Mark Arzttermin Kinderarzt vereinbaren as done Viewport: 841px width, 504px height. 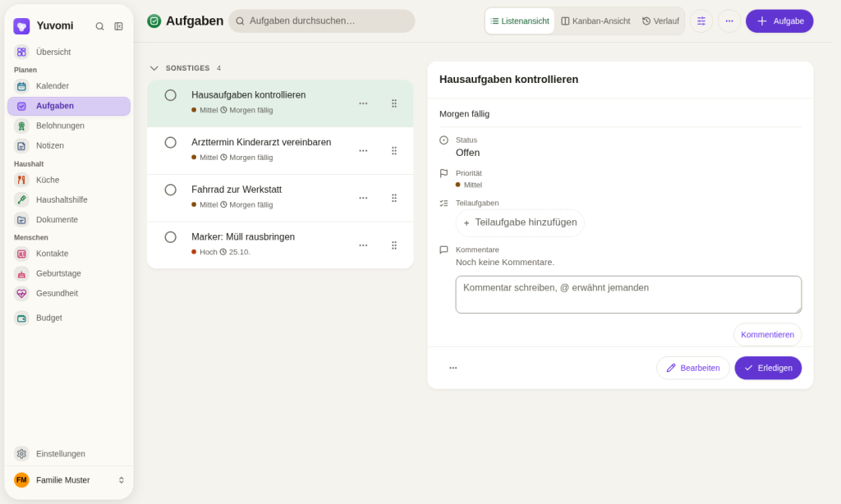pos(171,143)
